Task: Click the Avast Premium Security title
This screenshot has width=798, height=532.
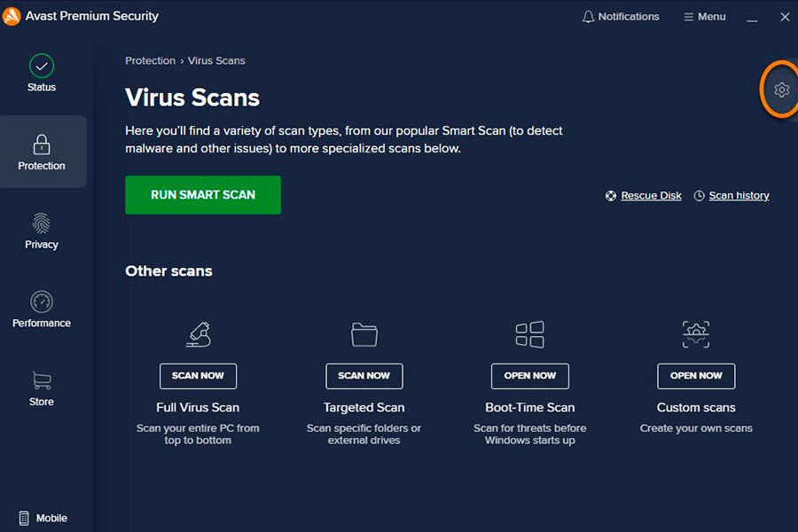Action: pos(92,16)
